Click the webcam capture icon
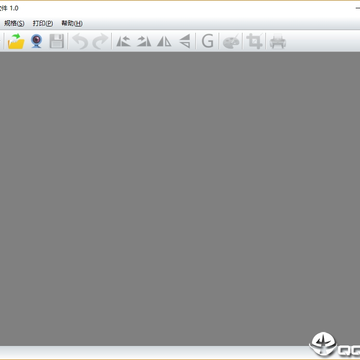 coord(37,42)
